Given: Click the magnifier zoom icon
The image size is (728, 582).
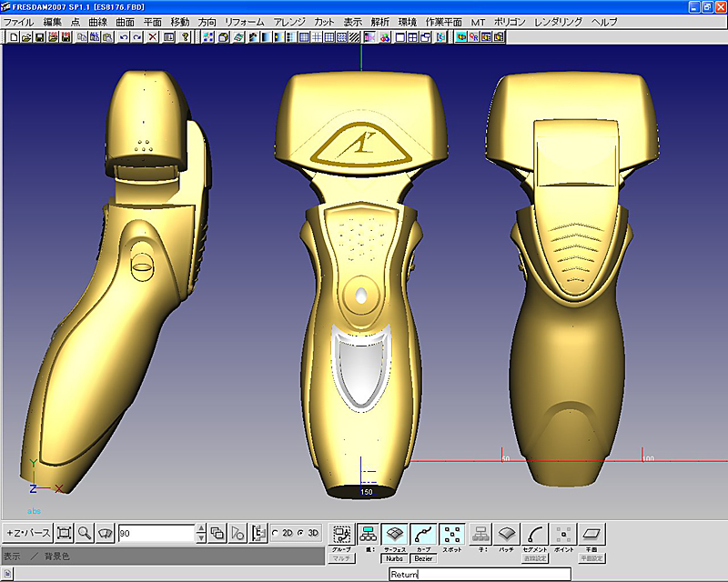Looking at the screenshot, I should pyautogui.click(x=85, y=533).
